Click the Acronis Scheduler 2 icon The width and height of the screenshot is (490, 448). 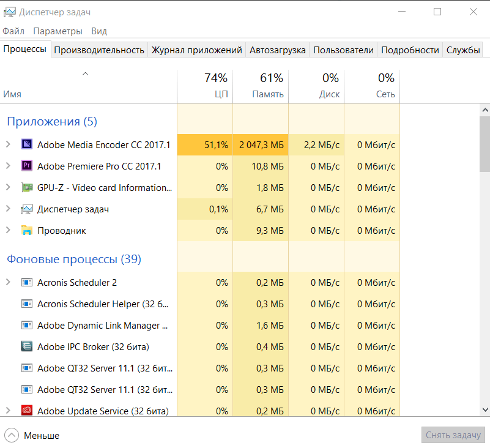tap(26, 283)
